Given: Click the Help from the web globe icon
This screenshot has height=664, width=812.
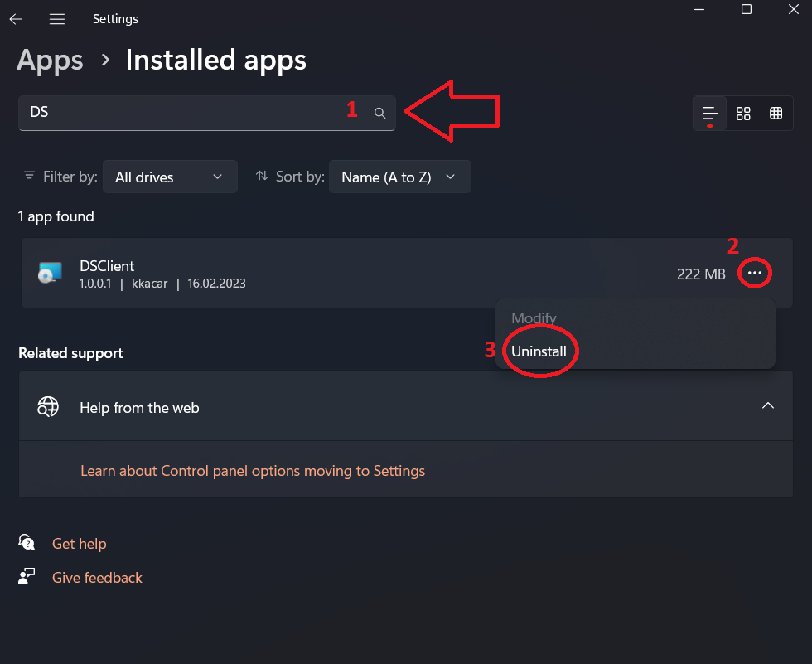Looking at the screenshot, I should (48, 407).
